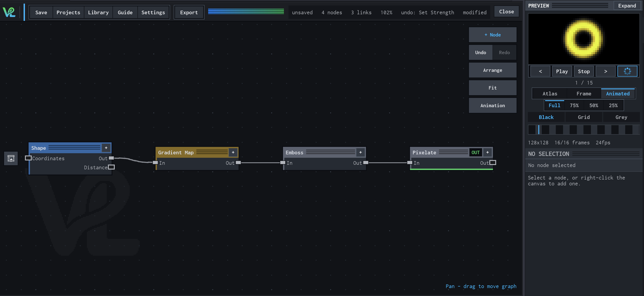Click the '24fps' frame rate text
Image resolution: width=644 pixels, height=296 pixels.
coord(603,142)
